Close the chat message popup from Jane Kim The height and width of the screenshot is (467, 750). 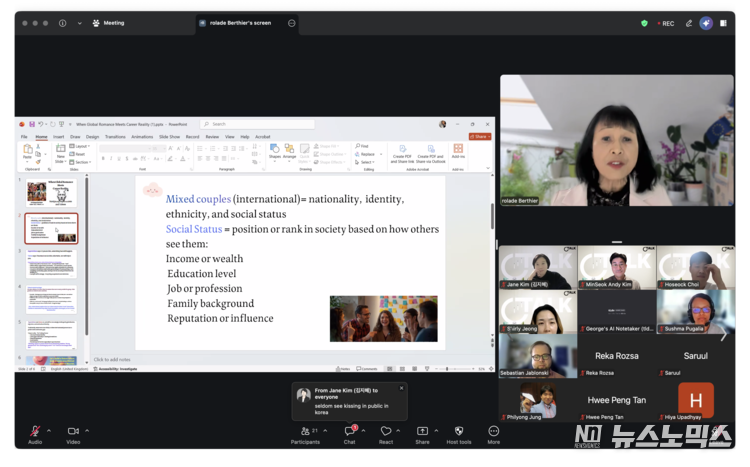[402, 388]
